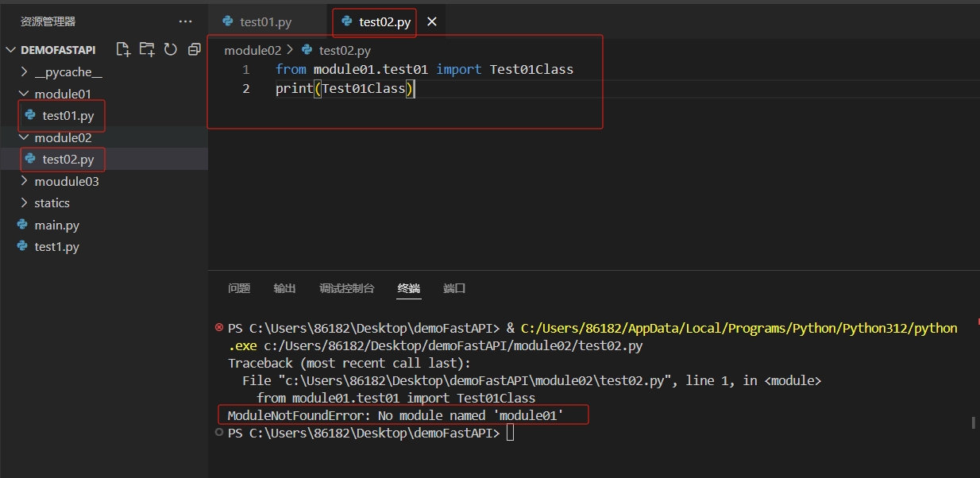Viewport: 980px width, 478px height.
Task: Expand the __pycache__ folder
Action: [x=68, y=72]
